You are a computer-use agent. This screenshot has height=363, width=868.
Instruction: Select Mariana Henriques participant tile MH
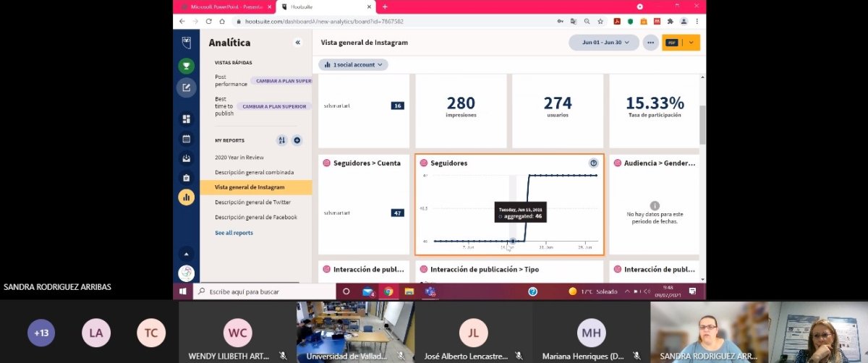(591, 332)
